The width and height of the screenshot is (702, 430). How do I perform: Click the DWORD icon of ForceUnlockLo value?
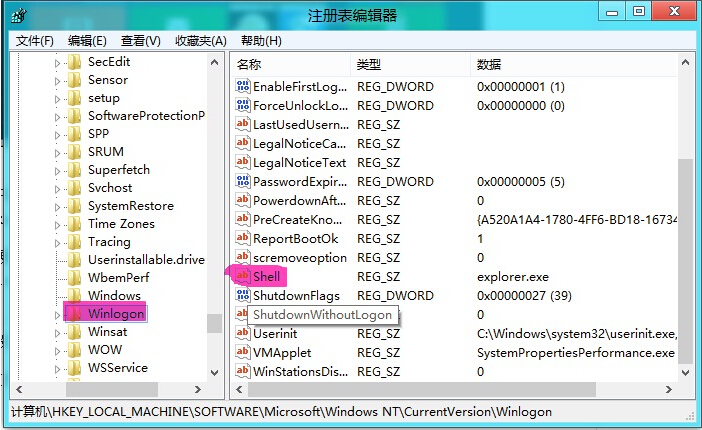coord(242,105)
